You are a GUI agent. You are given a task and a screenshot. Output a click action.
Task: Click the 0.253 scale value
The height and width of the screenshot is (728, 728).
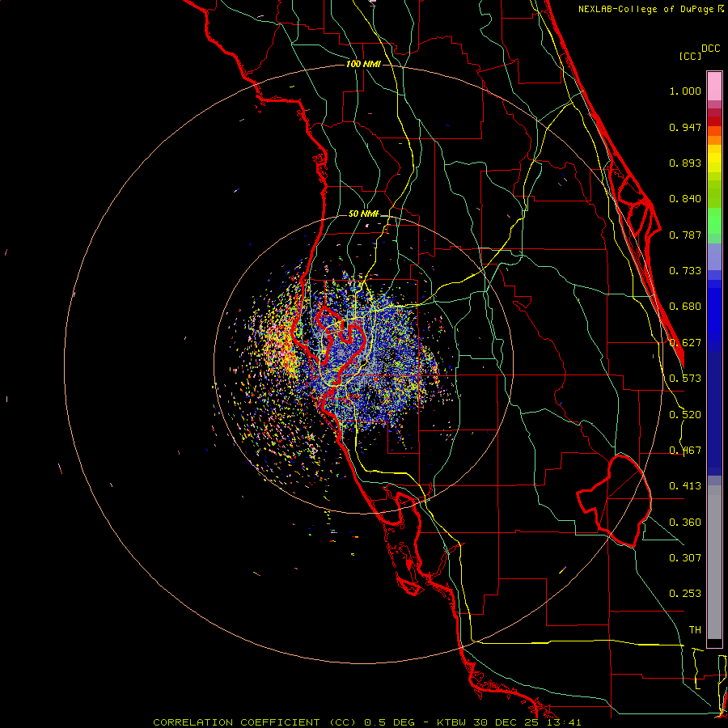coord(685,594)
